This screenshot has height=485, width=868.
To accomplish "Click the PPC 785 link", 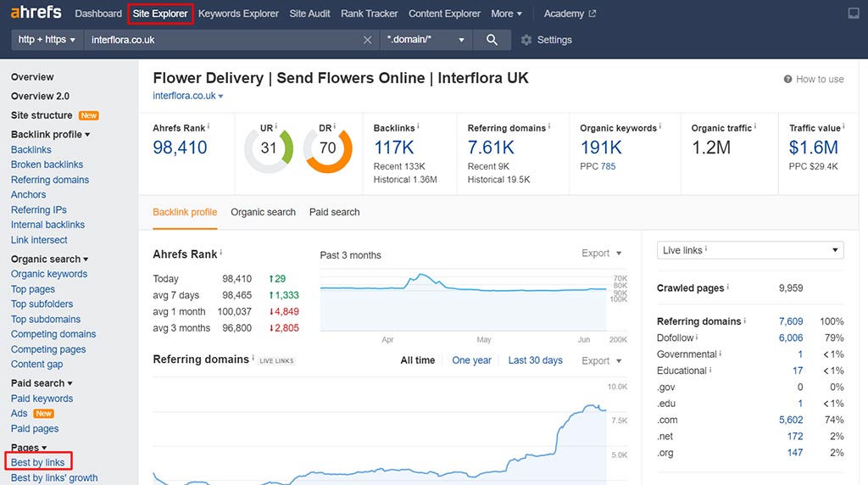I will [608, 166].
